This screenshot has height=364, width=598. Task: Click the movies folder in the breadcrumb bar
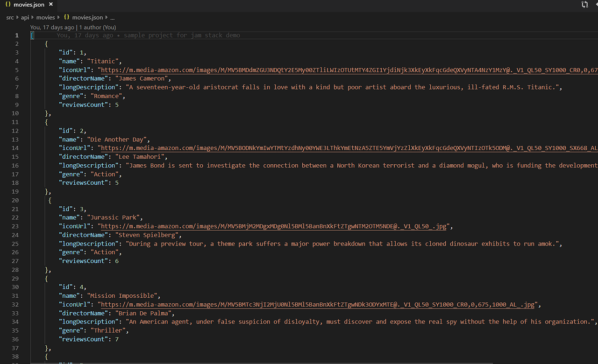pos(45,17)
